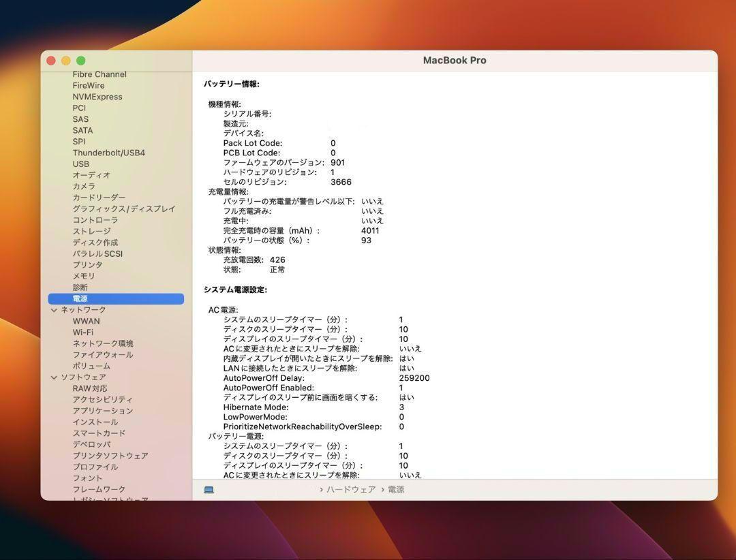
Task: Select the hardware プリンタ entry
Action: point(87,265)
